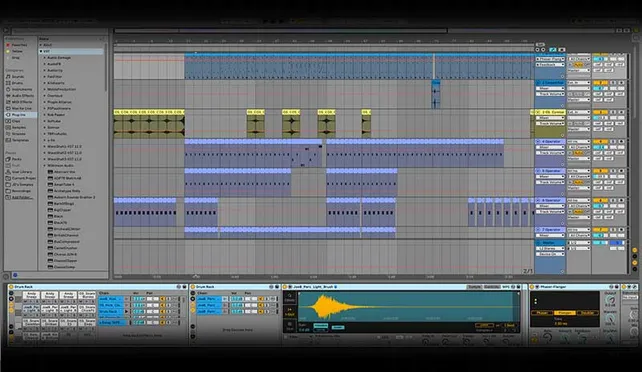The height and width of the screenshot is (372, 642).
Task: Open the 5 Operator Mixer device chooser
Action: pyautogui.click(x=550, y=177)
